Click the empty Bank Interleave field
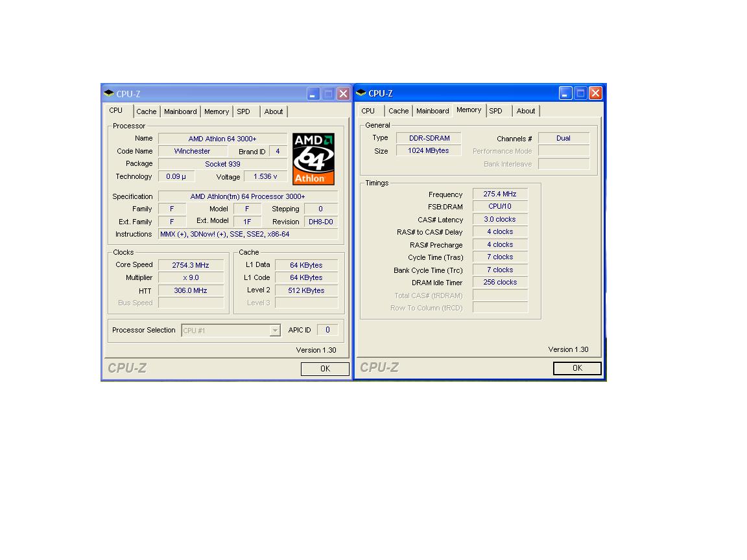 point(563,164)
